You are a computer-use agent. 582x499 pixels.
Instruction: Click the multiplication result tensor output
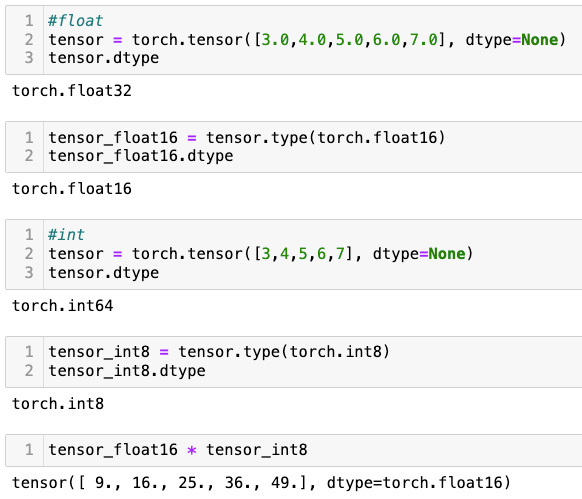[261, 483]
